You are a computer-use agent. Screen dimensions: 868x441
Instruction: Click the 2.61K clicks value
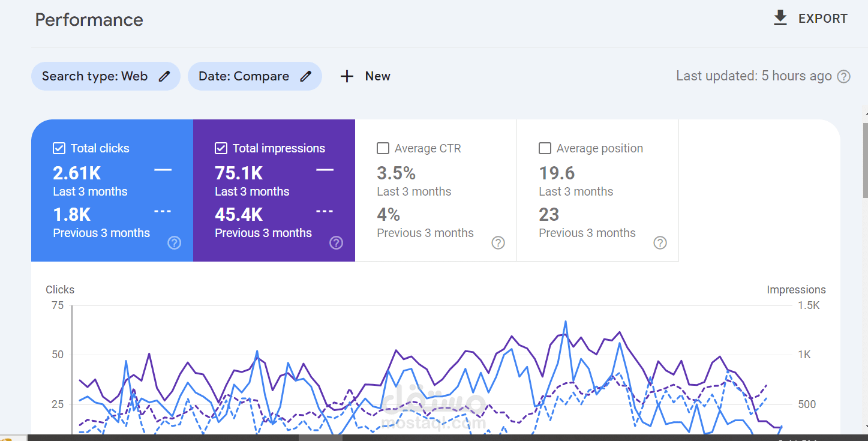pyautogui.click(x=77, y=173)
